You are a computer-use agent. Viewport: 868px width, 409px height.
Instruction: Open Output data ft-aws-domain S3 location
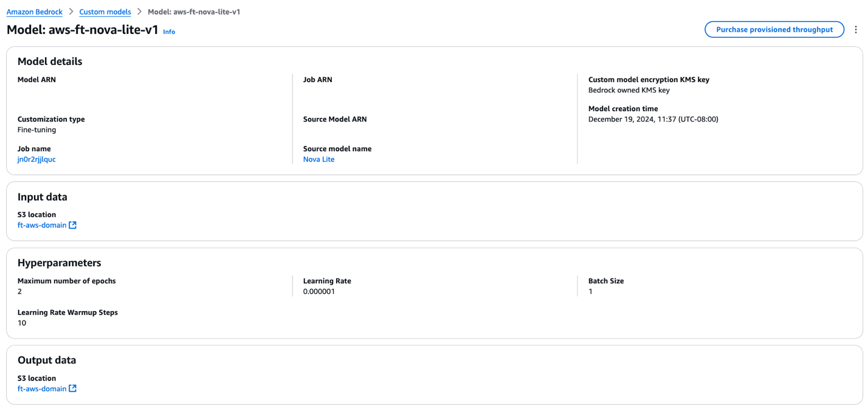[41, 388]
